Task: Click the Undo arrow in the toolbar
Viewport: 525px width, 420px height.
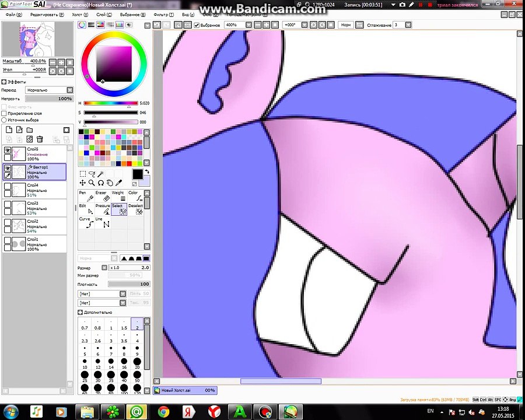Action: point(157,25)
